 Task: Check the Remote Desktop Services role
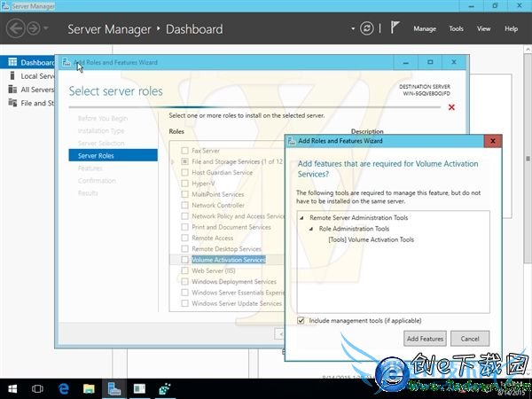pyautogui.click(x=184, y=248)
